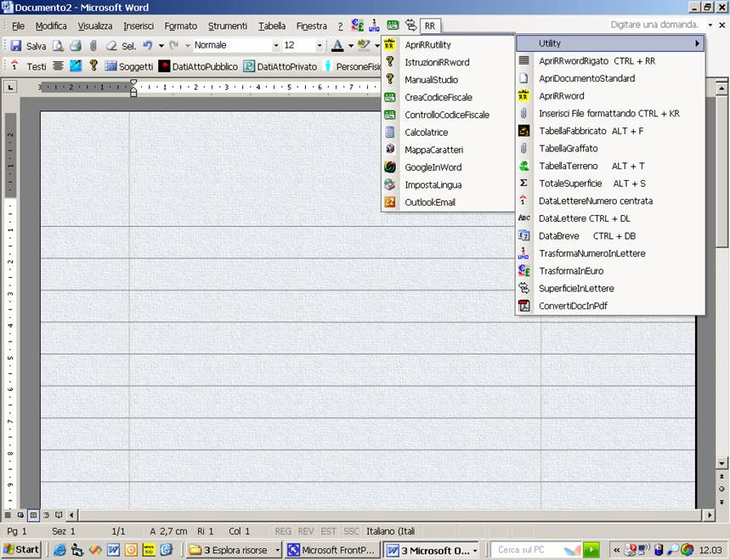Toggle EST extend selection in the status bar

328,531
